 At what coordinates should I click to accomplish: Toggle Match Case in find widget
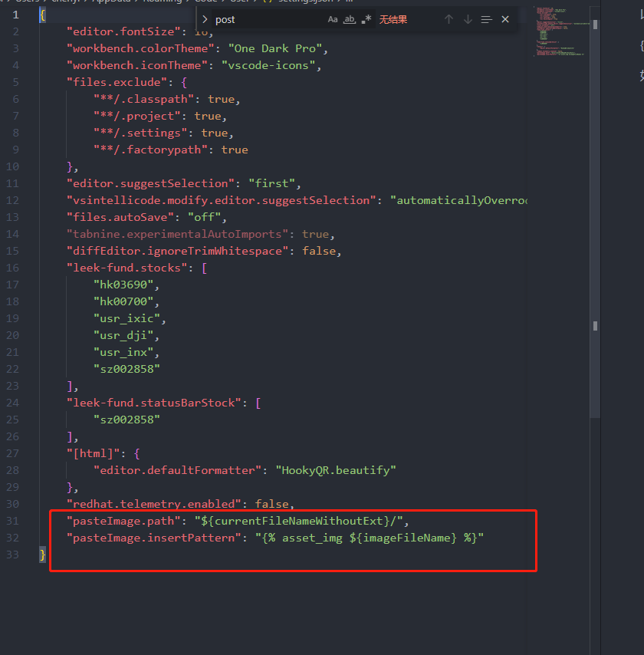point(332,19)
